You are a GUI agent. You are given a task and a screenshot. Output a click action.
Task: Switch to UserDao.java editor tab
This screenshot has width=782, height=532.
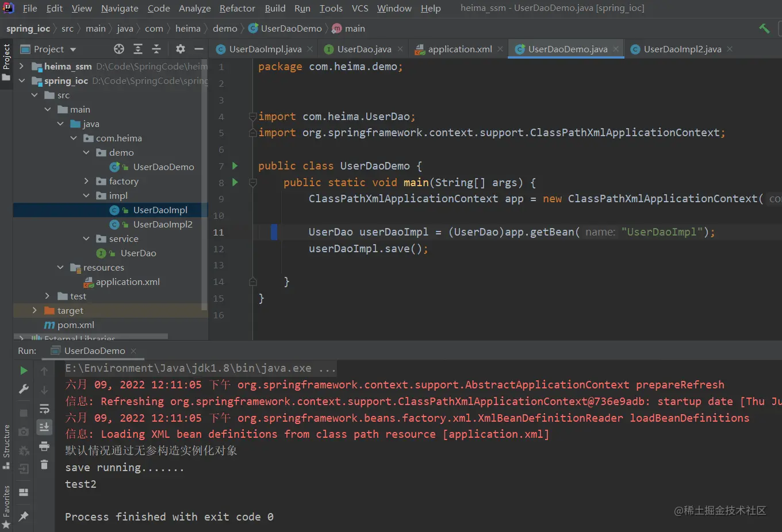point(364,49)
